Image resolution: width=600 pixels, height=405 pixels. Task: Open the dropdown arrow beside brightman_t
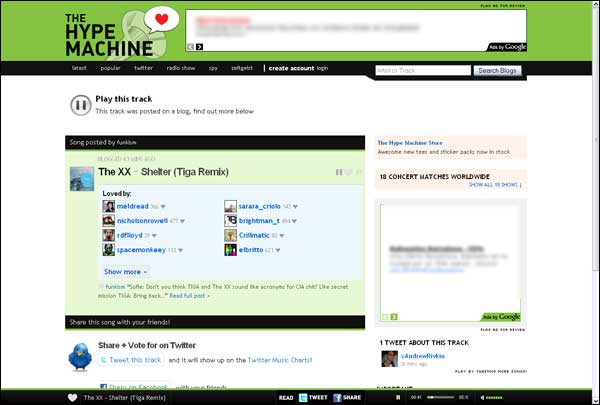click(297, 221)
